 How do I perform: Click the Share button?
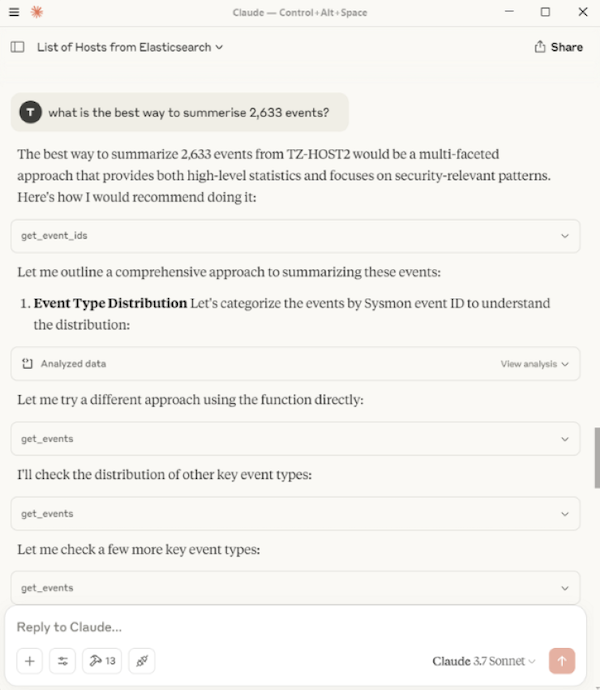(x=558, y=47)
